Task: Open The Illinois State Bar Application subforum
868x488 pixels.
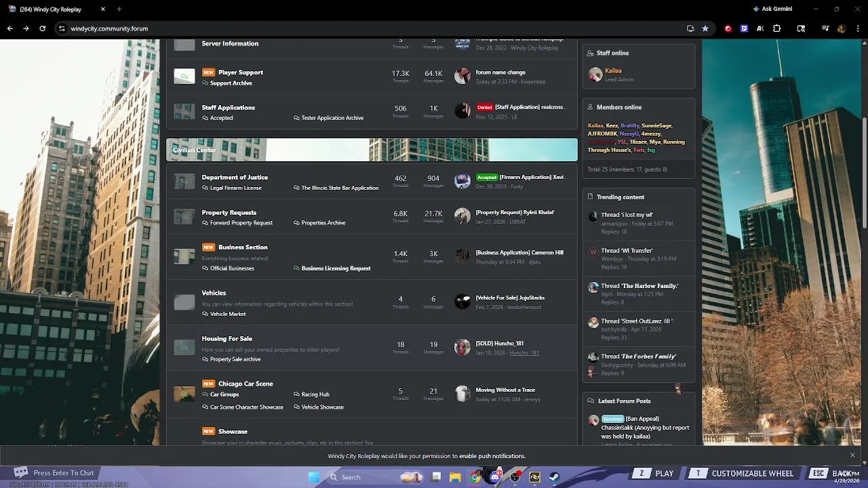Action: point(340,188)
